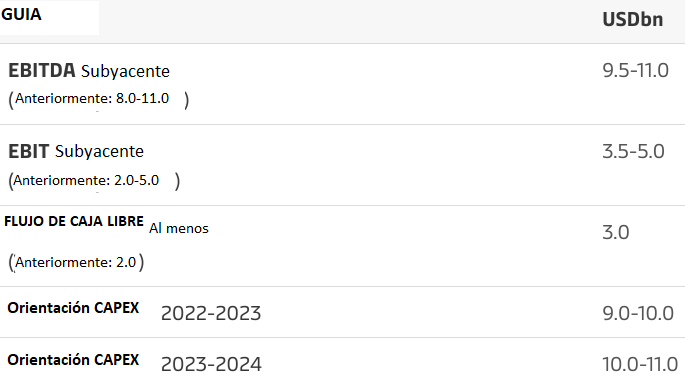Click the GUIA header label
The height and width of the screenshot is (381, 685).
point(21,14)
